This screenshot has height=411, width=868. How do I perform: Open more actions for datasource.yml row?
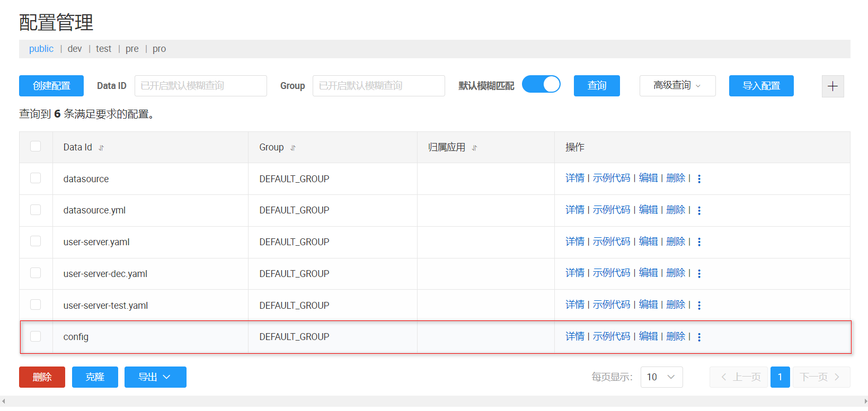699,211
